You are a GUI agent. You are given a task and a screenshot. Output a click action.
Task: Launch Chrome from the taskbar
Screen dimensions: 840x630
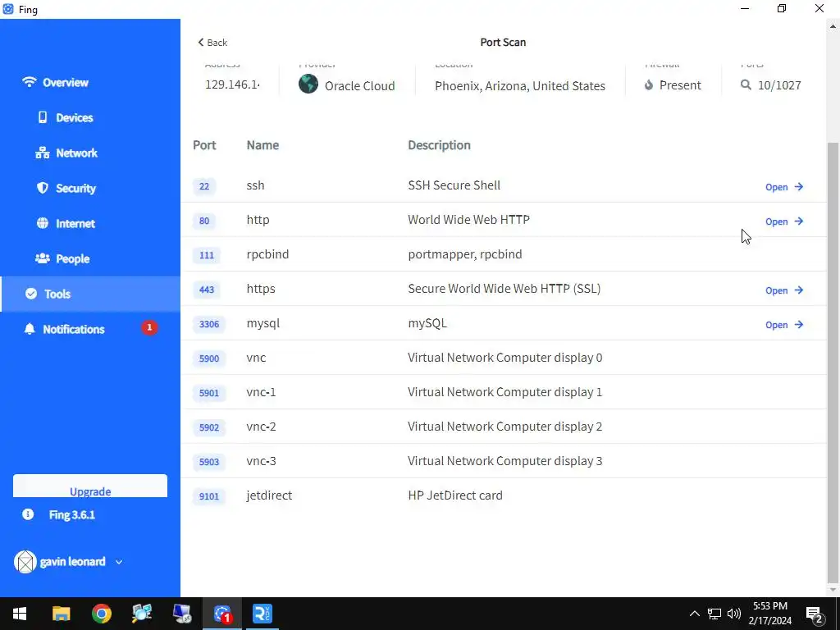click(x=101, y=614)
